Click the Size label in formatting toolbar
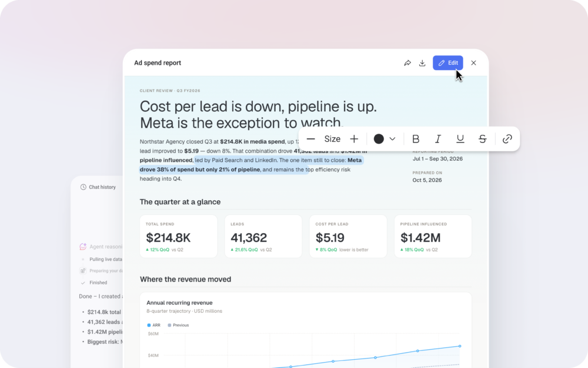The image size is (588, 368). pos(332,139)
